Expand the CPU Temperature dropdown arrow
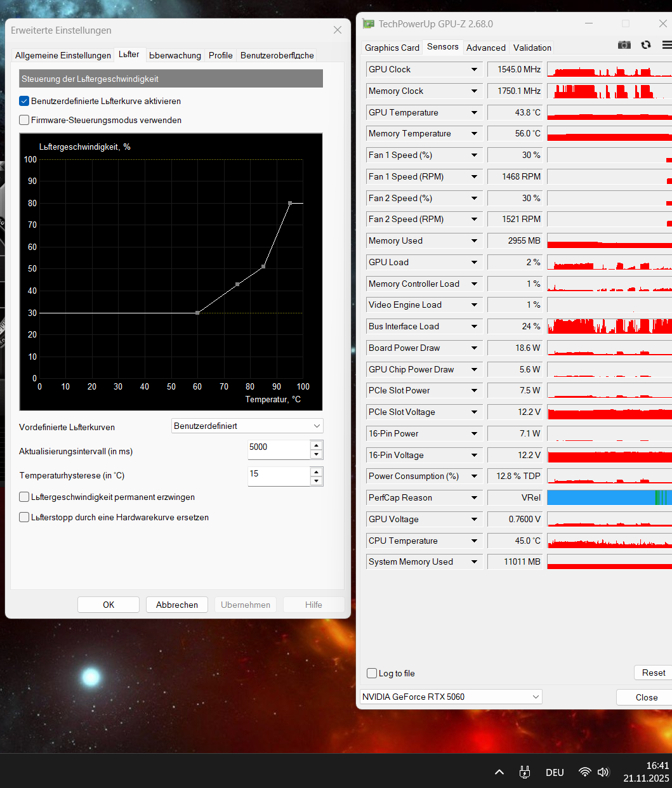 pos(474,541)
